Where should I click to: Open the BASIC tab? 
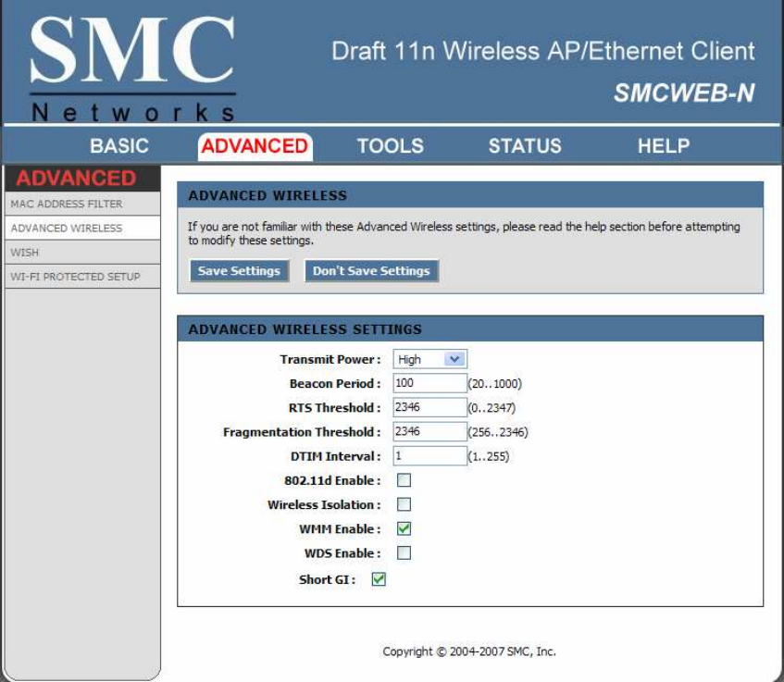(x=119, y=146)
